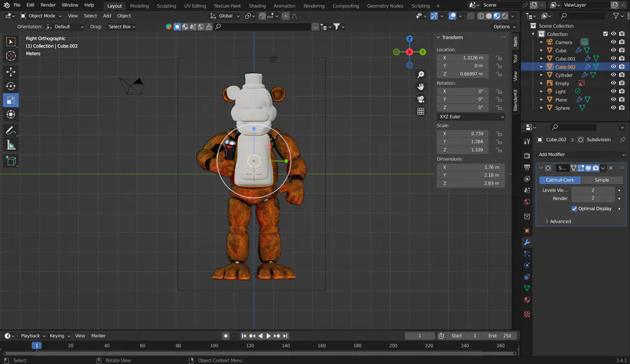
Task: Open the Object Mode dropdown
Action: [41, 16]
